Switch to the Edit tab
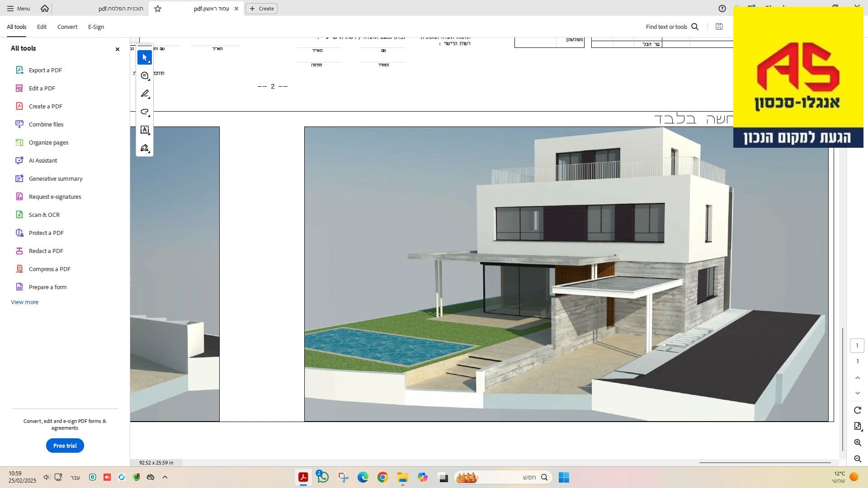 click(x=42, y=27)
